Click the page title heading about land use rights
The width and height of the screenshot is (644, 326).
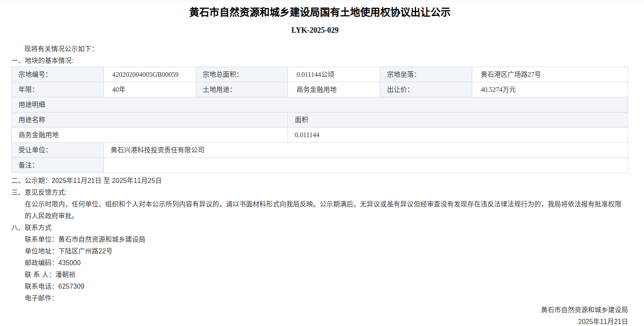[319, 13]
